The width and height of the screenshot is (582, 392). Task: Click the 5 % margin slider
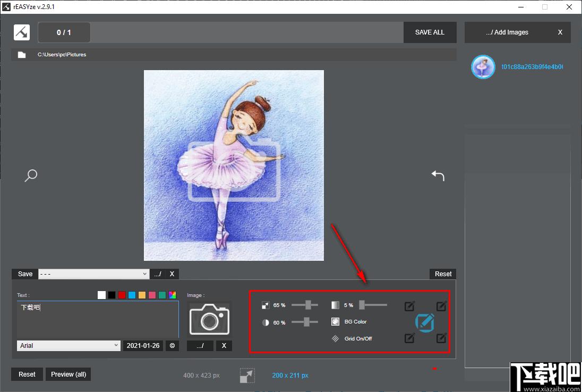(x=373, y=305)
